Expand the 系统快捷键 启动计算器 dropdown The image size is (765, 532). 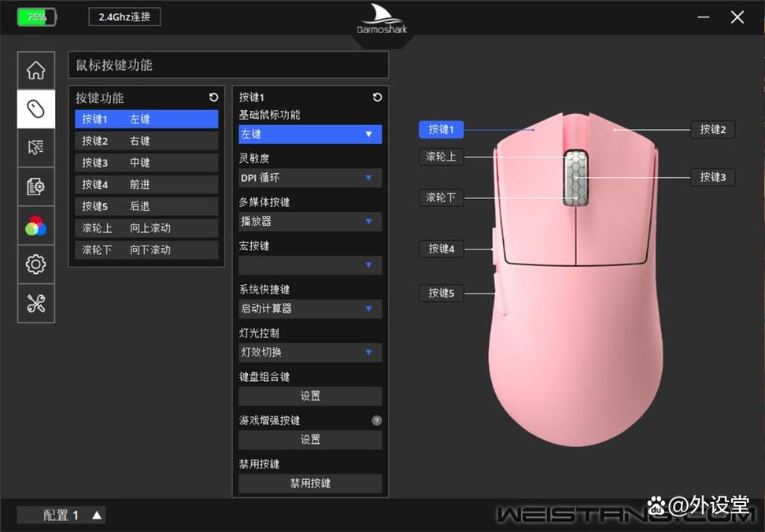point(310,308)
